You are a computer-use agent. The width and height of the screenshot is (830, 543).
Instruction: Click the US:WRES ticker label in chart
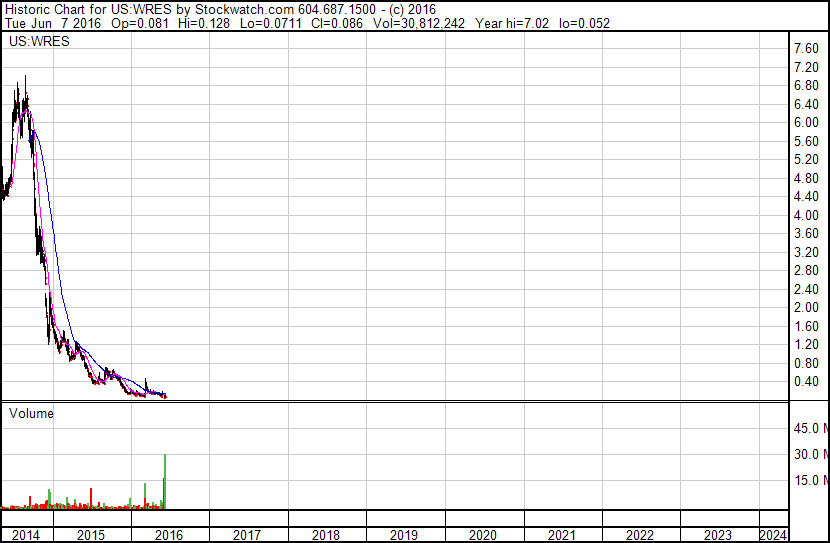(39, 42)
